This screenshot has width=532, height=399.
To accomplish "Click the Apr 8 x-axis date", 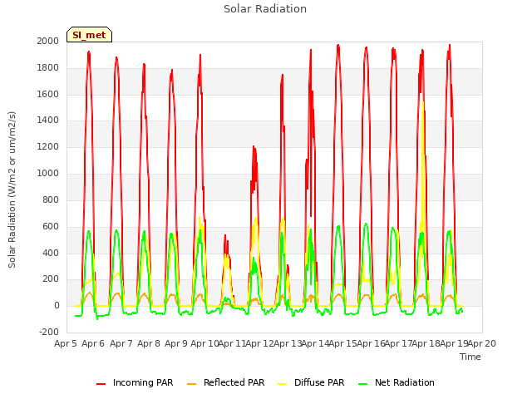I will pyautogui.click(x=149, y=343).
